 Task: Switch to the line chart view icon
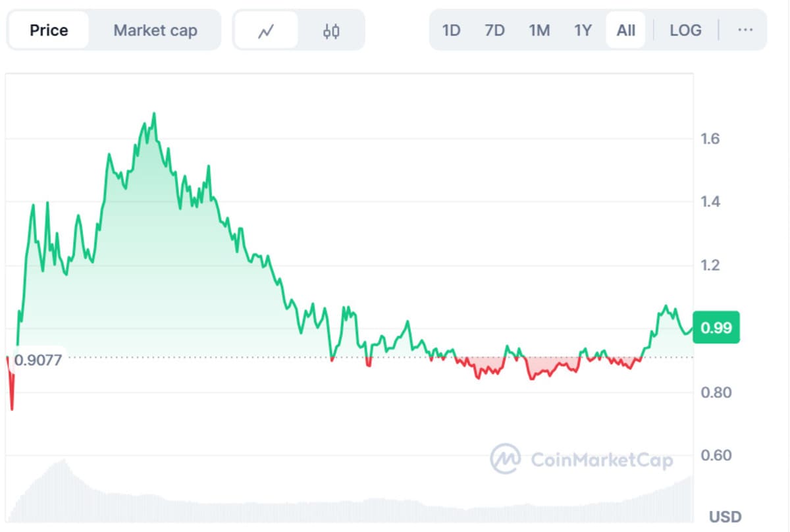266,30
